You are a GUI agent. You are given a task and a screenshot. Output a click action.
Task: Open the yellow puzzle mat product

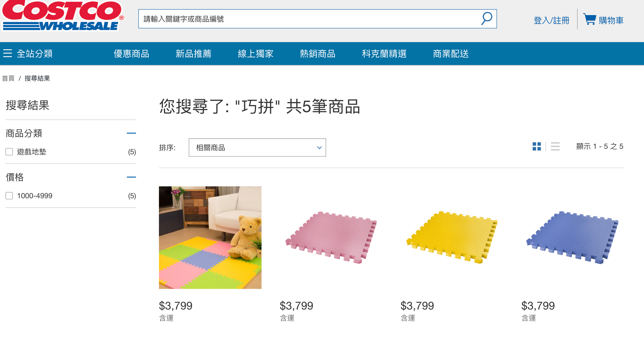(452, 237)
